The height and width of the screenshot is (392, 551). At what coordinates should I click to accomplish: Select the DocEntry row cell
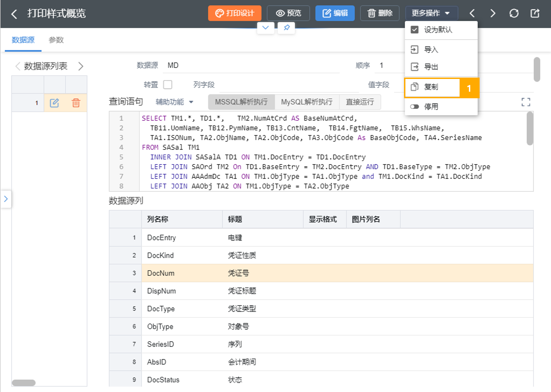point(182,238)
